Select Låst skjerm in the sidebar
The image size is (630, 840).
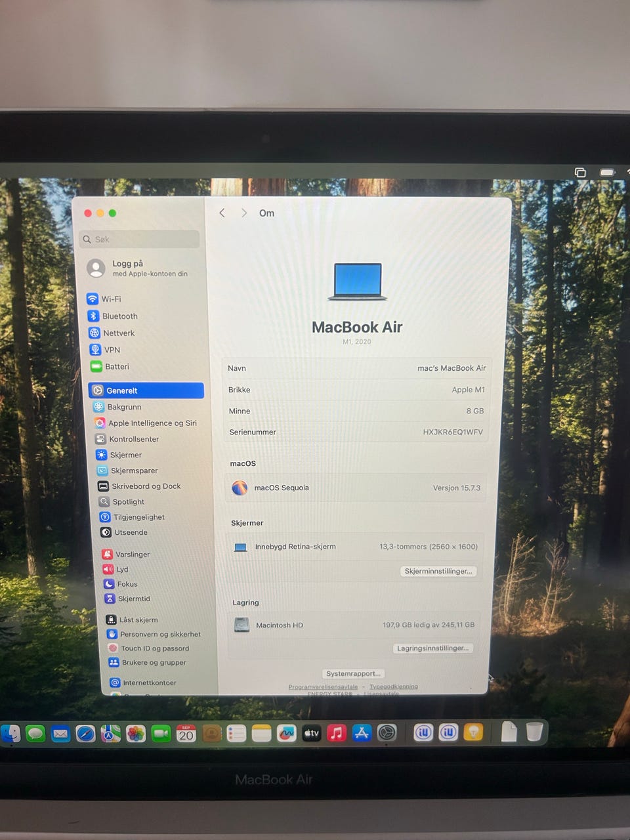tap(132, 619)
